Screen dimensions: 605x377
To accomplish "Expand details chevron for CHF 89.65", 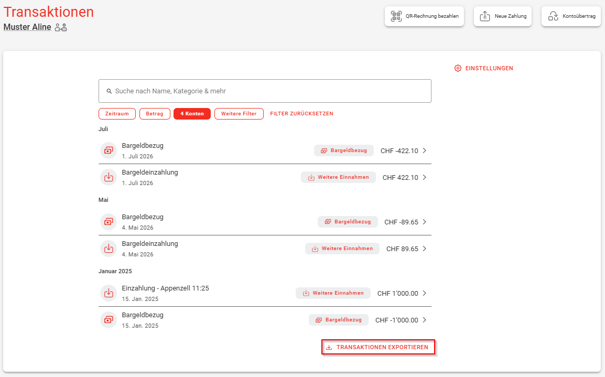I will point(424,249).
